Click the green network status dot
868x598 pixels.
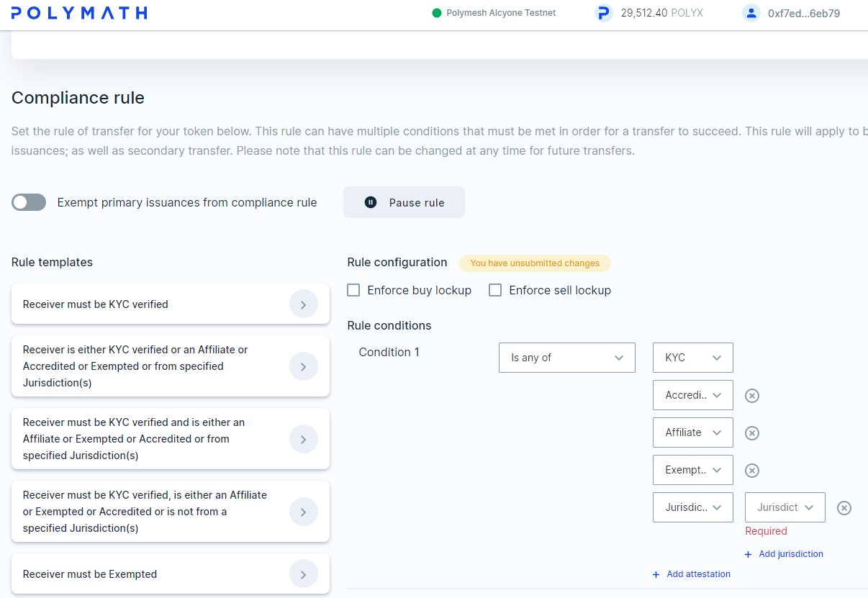point(436,13)
